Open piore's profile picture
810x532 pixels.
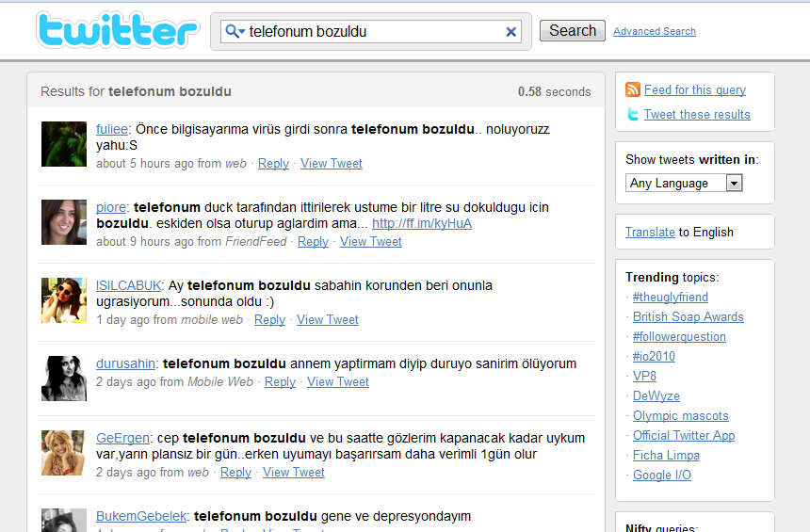(x=64, y=222)
